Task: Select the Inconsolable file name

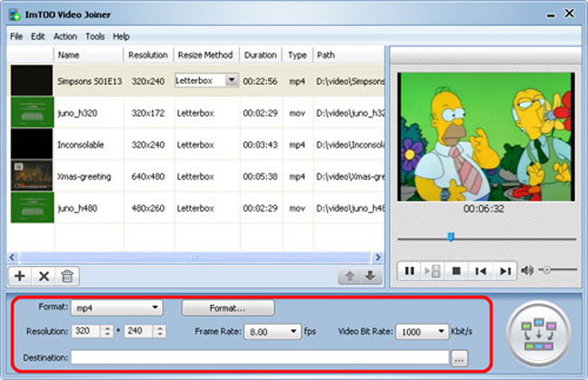Action: tap(81, 145)
